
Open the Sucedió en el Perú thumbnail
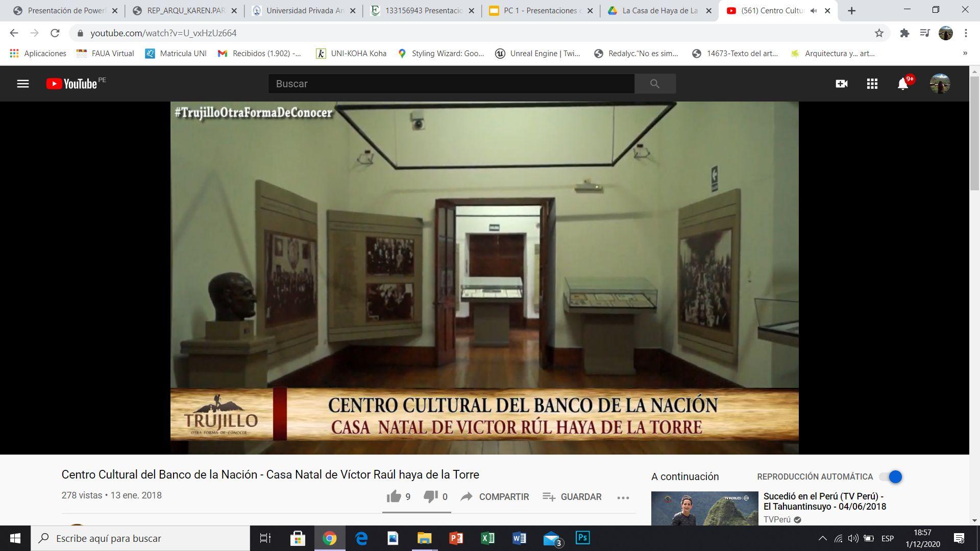[x=704, y=508]
